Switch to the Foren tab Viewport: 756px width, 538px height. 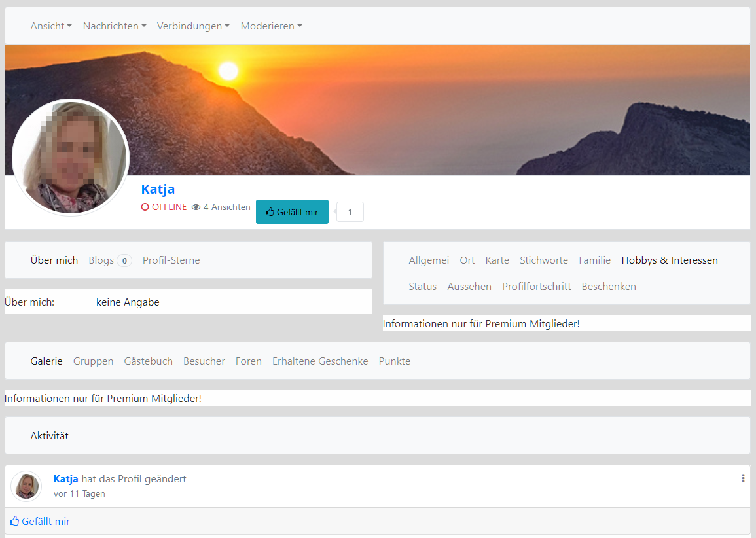point(248,361)
